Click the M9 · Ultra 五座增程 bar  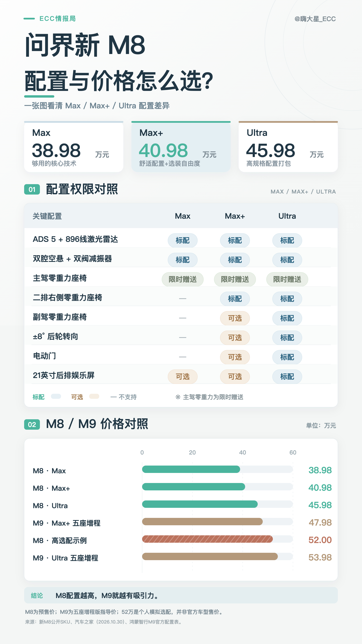pyautogui.click(x=210, y=556)
